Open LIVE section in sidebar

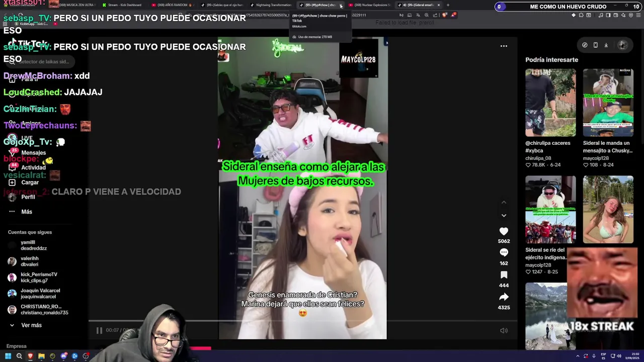point(27,138)
